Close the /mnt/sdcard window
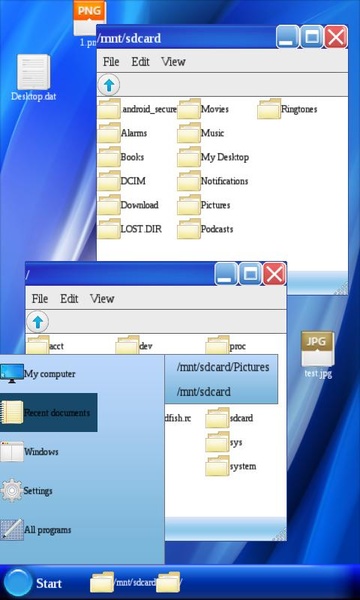The image size is (360, 600). point(336,37)
